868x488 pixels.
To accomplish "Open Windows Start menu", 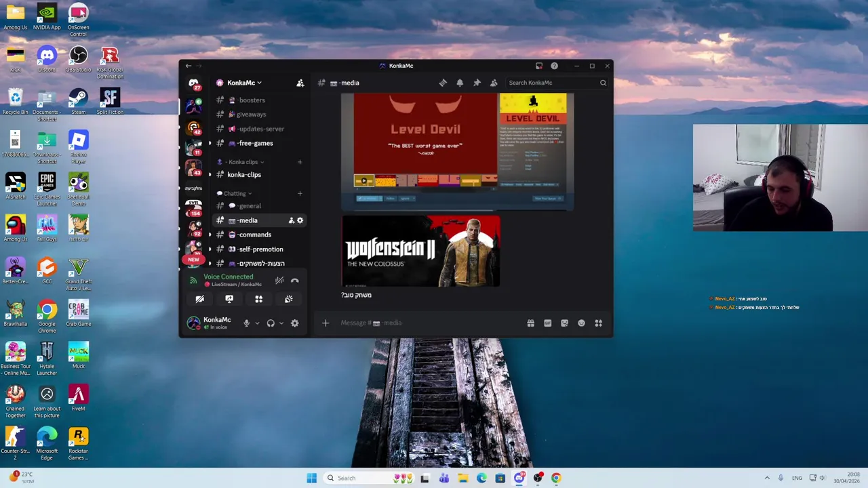I will [x=311, y=478].
